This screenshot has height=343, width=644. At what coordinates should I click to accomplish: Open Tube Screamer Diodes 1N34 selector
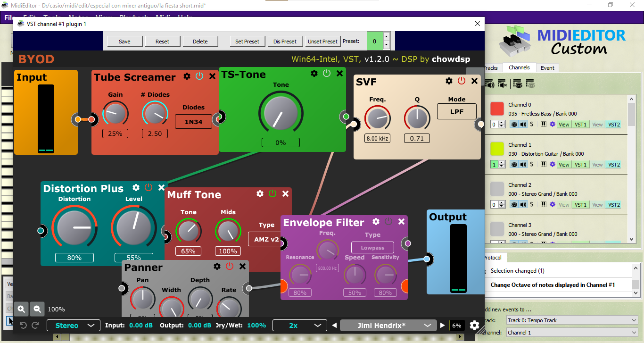click(x=193, y=122)
